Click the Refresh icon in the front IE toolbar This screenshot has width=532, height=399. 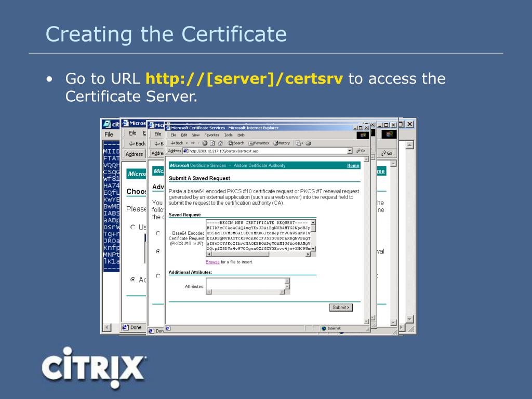(212, 143)
